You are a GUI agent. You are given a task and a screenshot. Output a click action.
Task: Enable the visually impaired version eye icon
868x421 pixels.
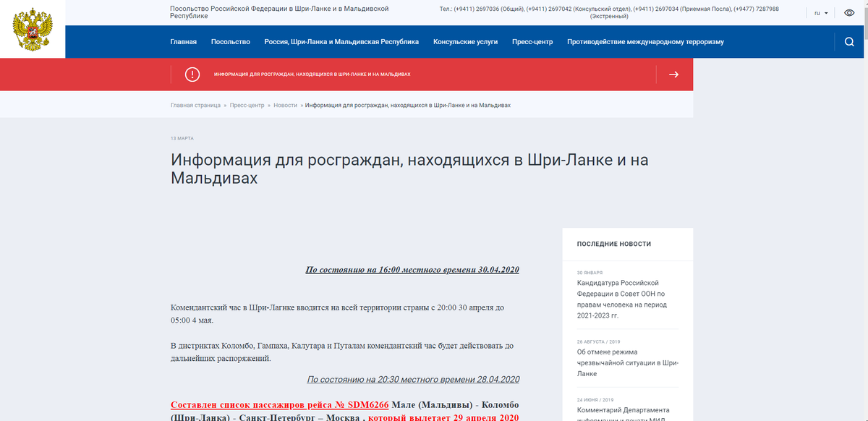(x=848, y=12)
